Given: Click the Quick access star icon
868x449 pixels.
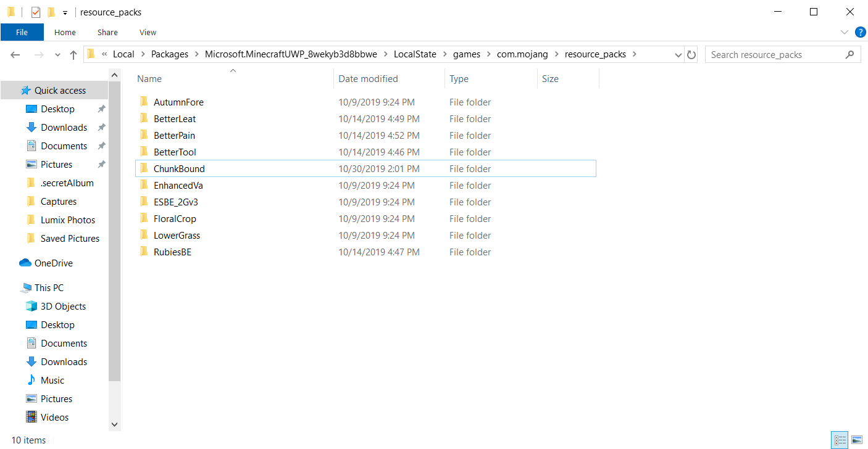Looking at the screenshot, I should click(25, 90).
